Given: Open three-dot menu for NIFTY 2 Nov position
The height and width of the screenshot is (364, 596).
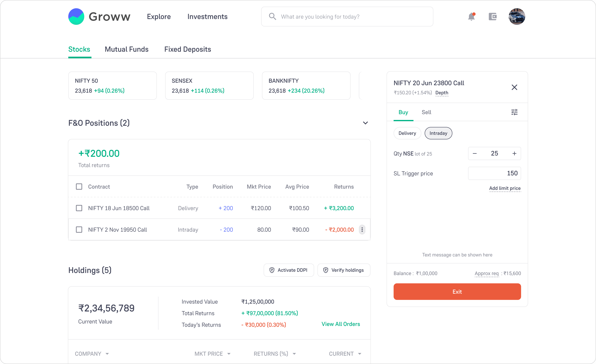Looking at the screenshot, I should tap(362, 230).
